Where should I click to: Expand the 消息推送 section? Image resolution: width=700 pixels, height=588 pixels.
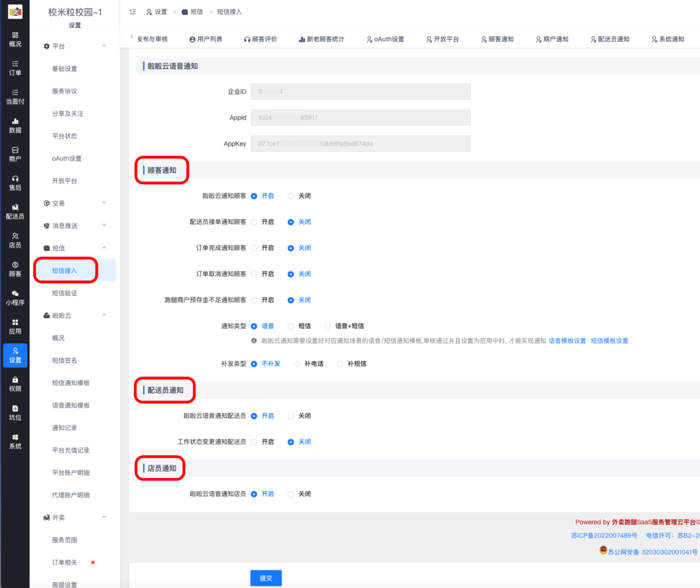tap(65, 225)
